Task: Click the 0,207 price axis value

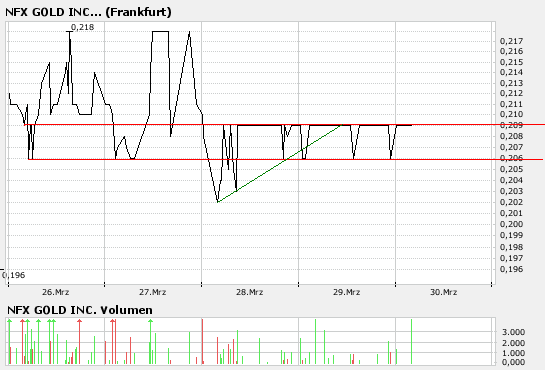Action: tap(511, 147)
